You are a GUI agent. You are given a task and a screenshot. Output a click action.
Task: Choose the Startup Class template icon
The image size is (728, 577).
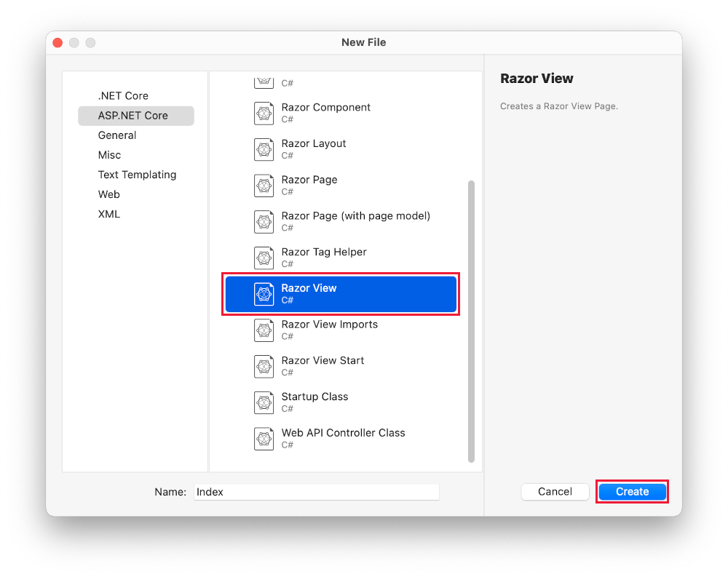point(264,402)
